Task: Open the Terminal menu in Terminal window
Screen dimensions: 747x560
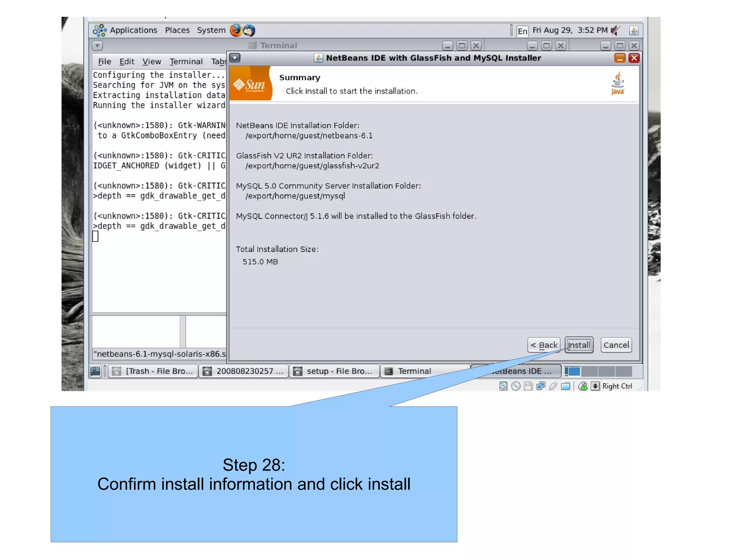Action: click(x=186, y=62)
